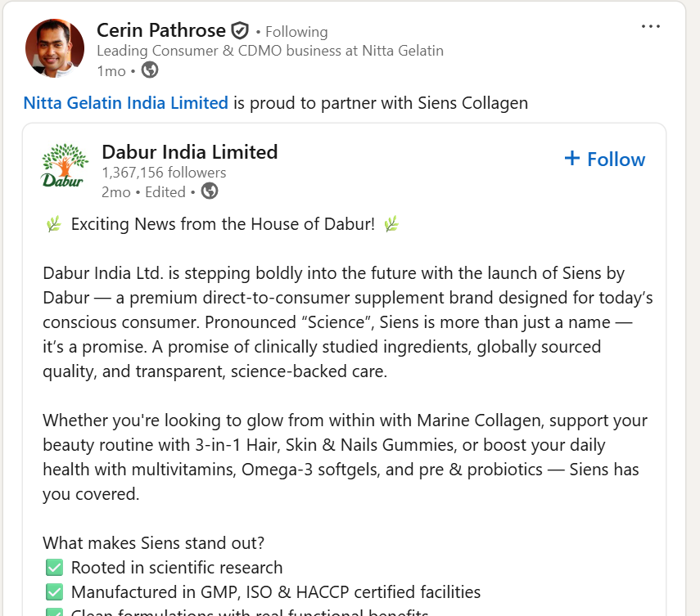Click Cerin Pathrose's profile photo
700x616 pixels.
54,47
